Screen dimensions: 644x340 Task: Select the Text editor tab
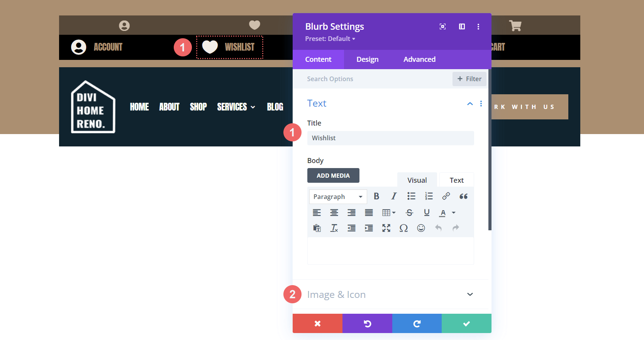457,180
